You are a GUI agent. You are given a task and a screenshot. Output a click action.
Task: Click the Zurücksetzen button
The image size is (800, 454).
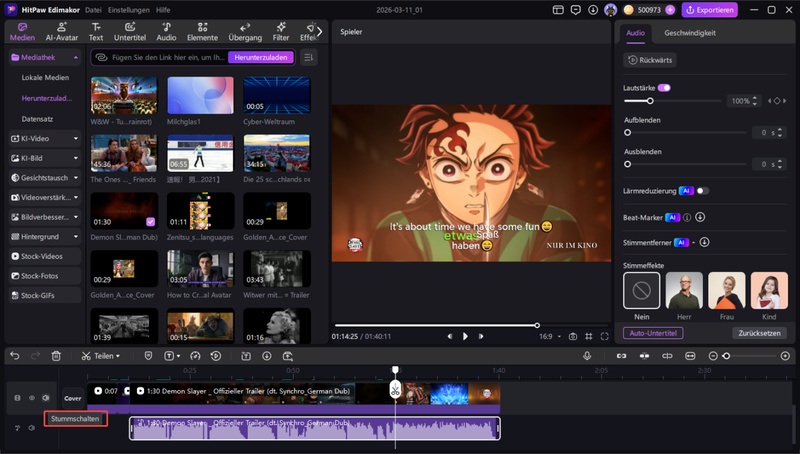tap(759, 333)
